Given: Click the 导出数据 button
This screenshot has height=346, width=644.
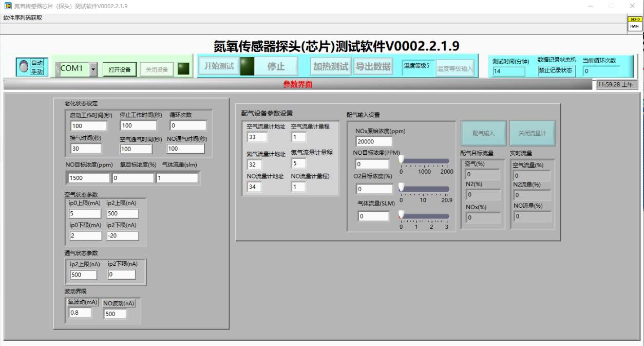Looking at the screenshot, I should tap(373, 66).
